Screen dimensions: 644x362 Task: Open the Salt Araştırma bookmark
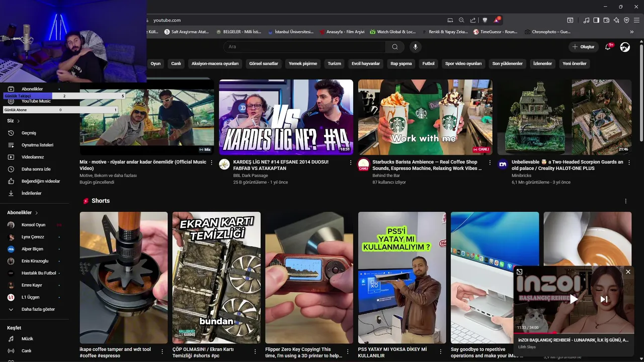tap(187, 32)
